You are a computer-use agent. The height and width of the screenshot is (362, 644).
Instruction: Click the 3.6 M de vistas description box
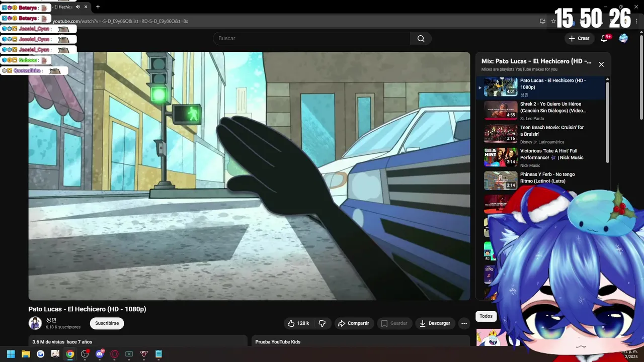click(138, 340)
